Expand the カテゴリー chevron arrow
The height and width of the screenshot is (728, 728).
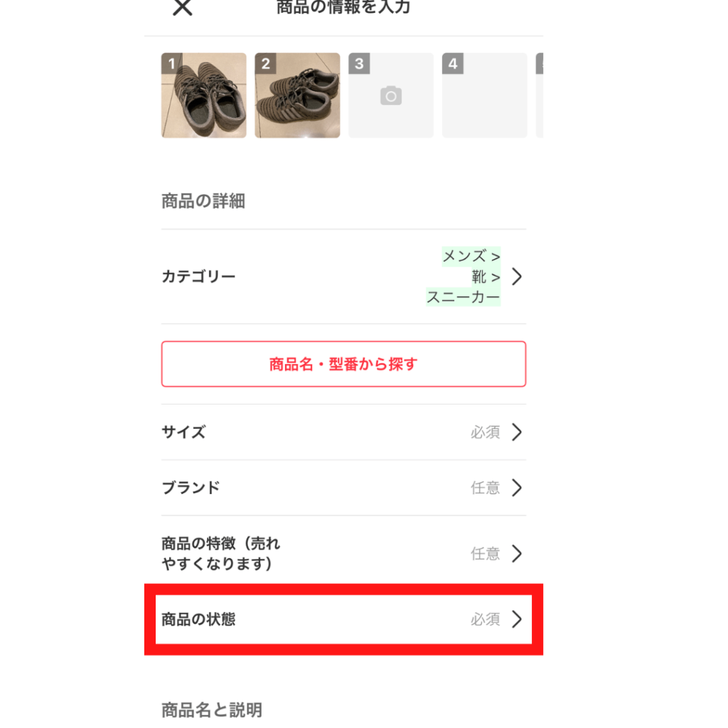(x=517, y=277)
